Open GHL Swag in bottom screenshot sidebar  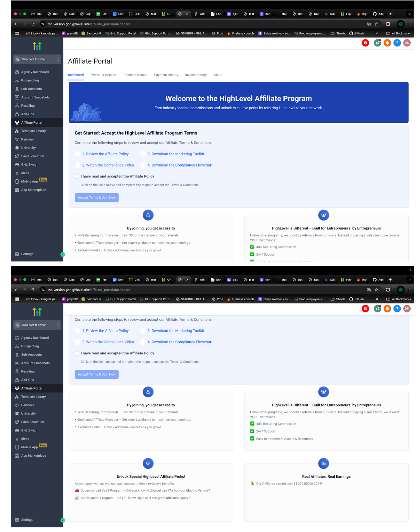point(29,430)
